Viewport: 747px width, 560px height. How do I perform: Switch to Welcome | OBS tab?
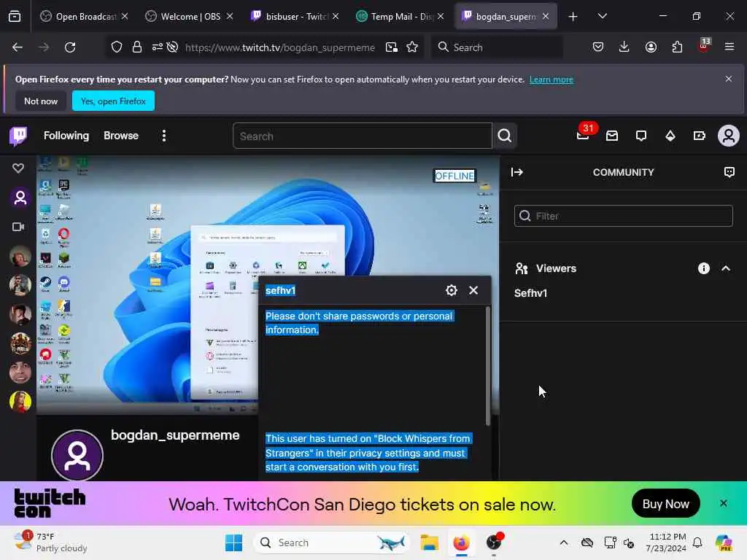[x=189, y=16]
